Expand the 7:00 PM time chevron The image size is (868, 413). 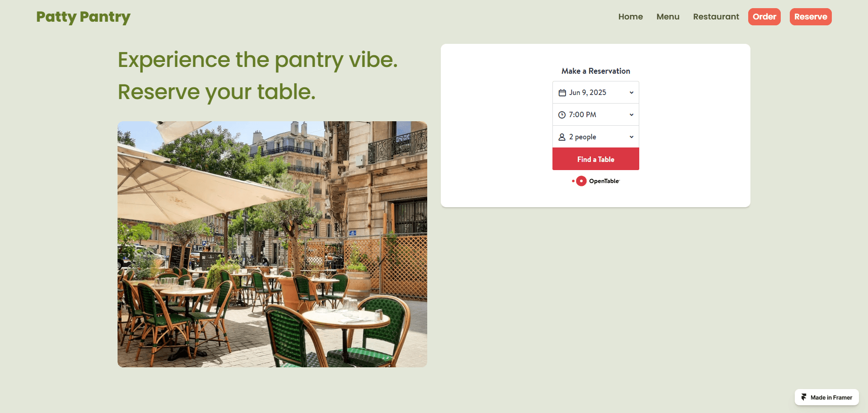point(632,115)
